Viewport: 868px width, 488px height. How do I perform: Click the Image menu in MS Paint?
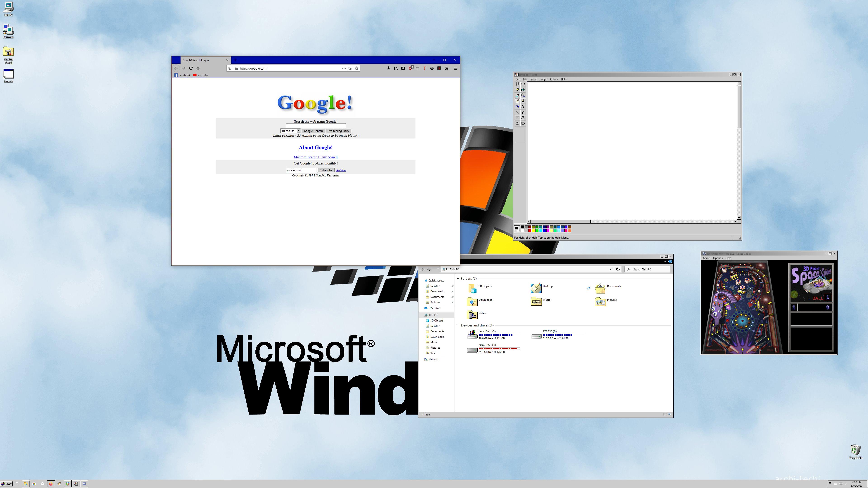click(543, 79)
